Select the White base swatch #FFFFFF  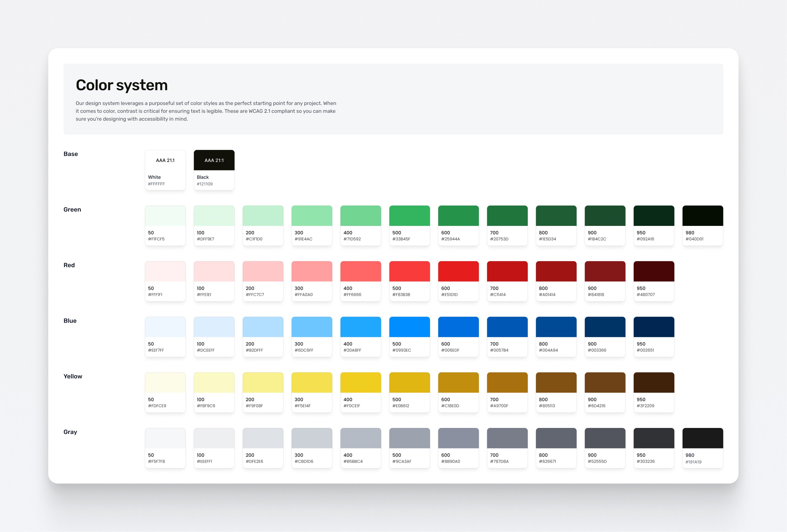pos(165,160)
